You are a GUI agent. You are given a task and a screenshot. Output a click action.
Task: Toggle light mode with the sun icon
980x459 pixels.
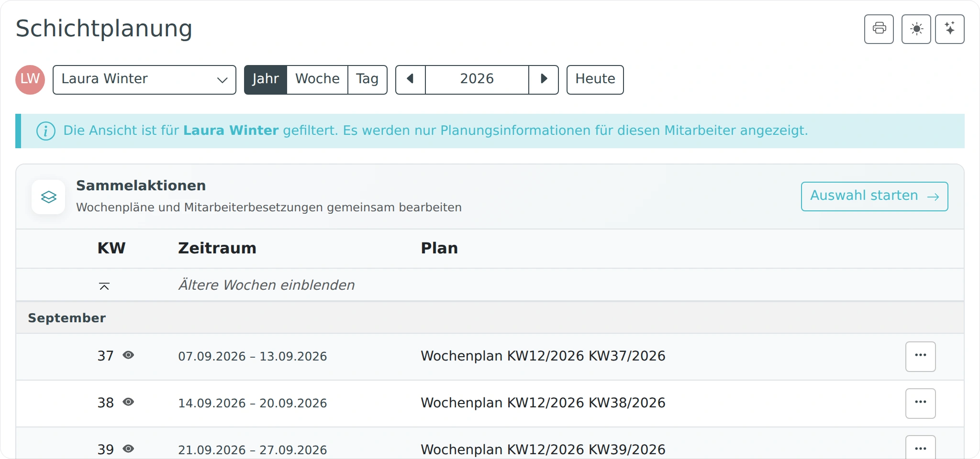[x=916, y=29]
